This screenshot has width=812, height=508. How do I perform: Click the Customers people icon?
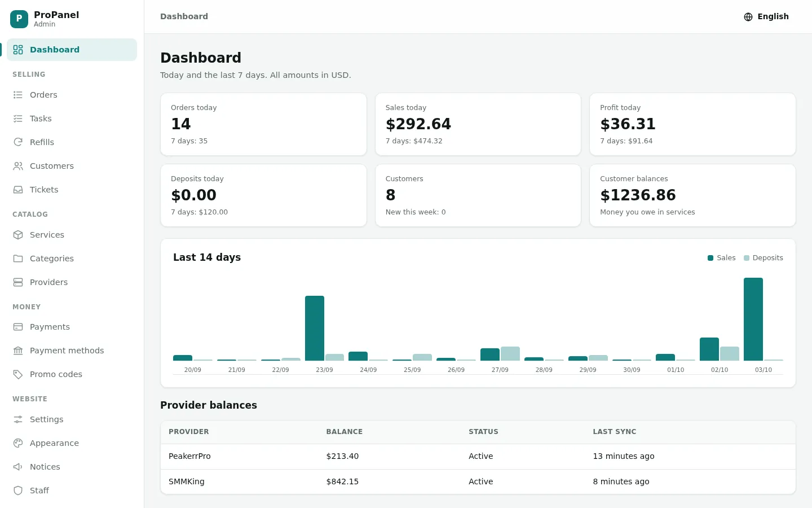pyautogui.click(x=18, y=166)
